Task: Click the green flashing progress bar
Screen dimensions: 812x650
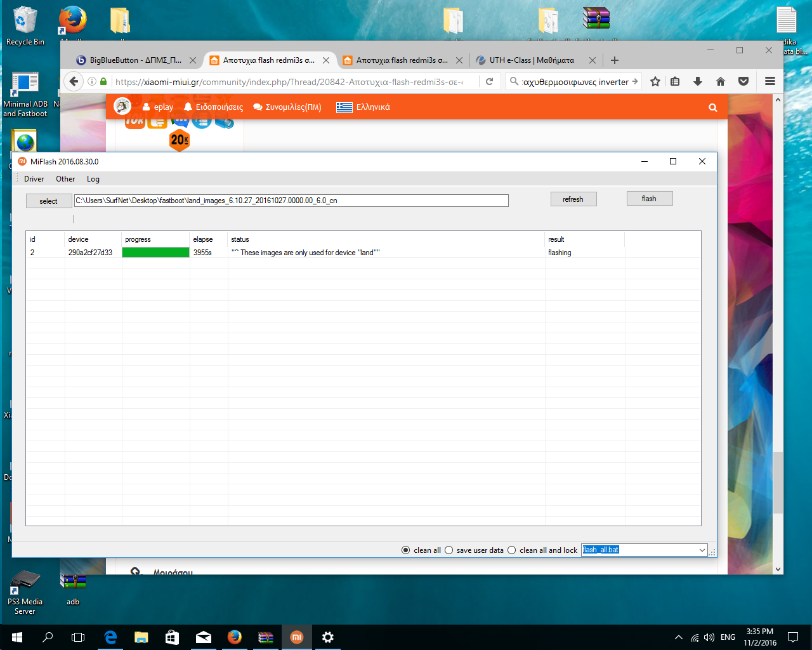Action: click(x=155, y=253)
